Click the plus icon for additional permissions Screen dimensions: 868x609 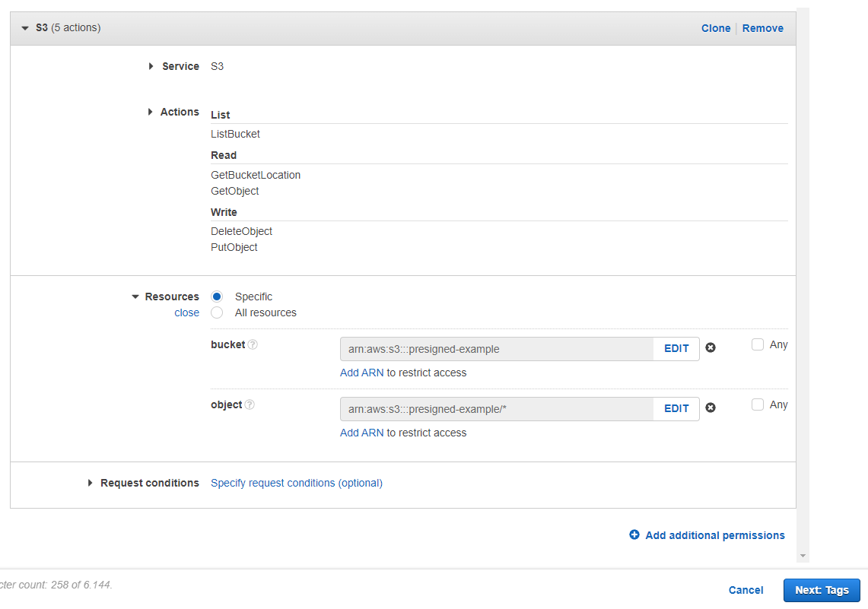634,535
